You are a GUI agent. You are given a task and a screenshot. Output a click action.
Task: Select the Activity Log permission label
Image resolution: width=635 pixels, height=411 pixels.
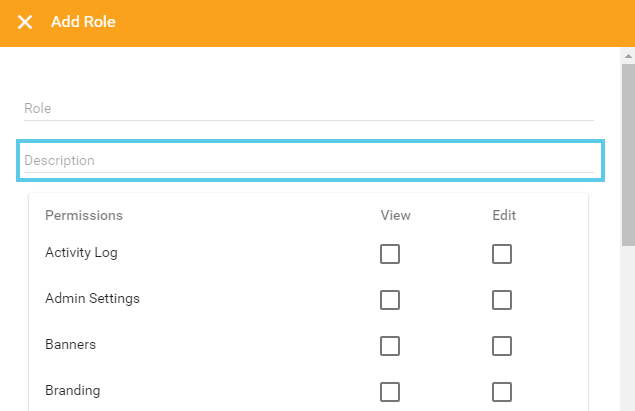(81, 253)
